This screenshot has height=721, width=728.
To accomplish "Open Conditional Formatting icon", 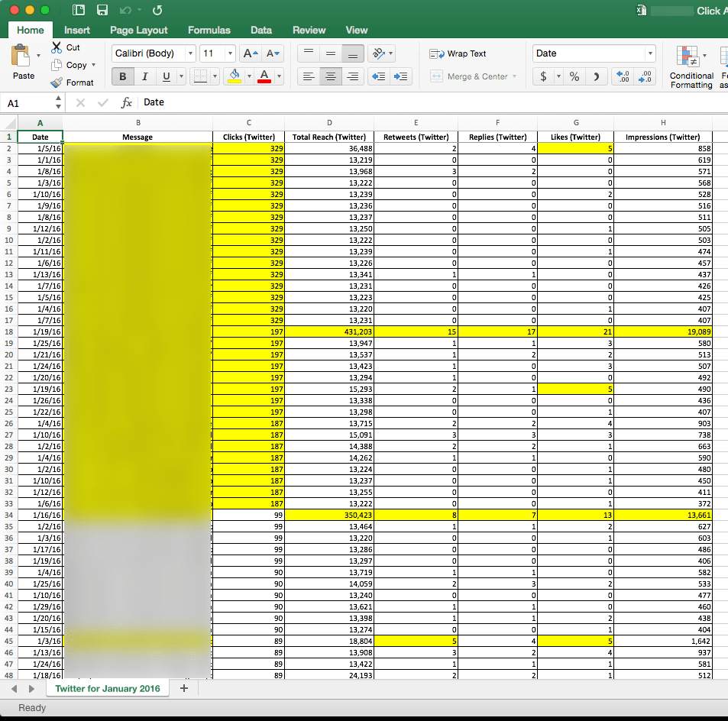I will (x=688, y=57).
